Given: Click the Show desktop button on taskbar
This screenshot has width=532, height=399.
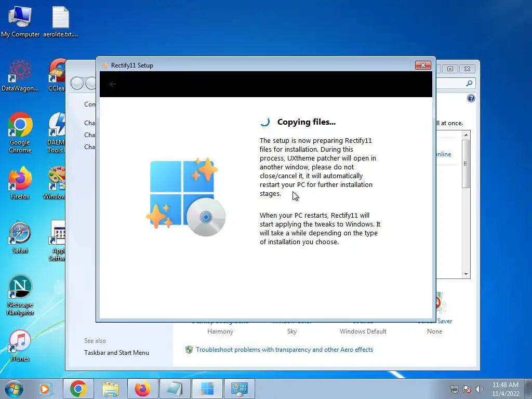Looking at the screenshot, I should [528, 389].
